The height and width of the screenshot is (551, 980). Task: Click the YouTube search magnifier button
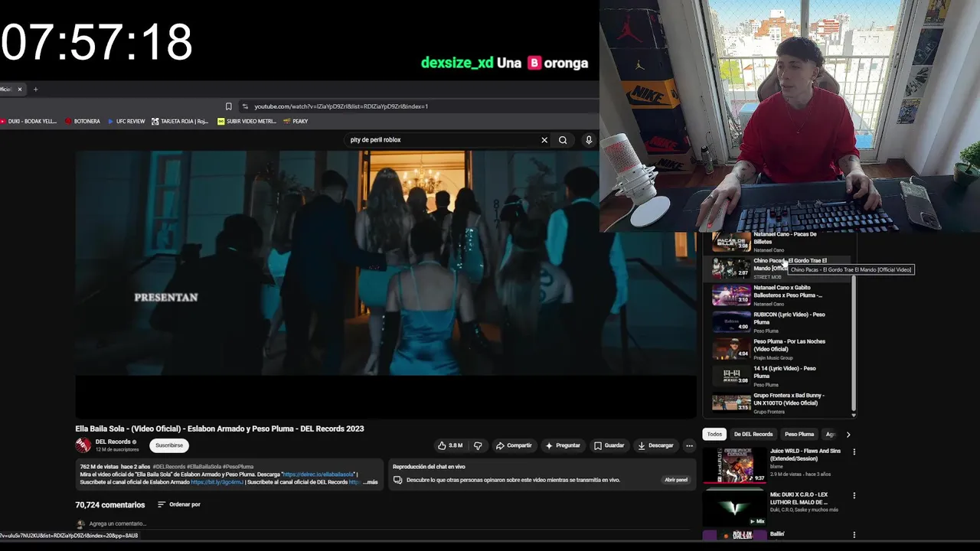click(563, 140)
